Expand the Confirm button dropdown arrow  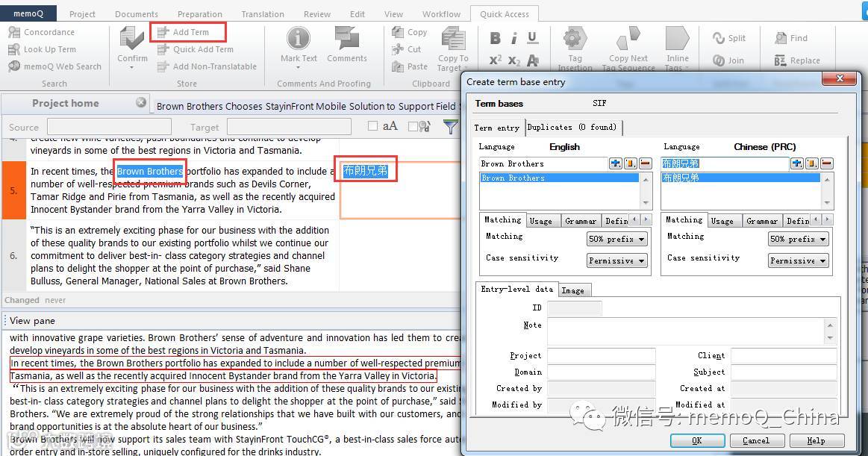click(x=132, y=67)
